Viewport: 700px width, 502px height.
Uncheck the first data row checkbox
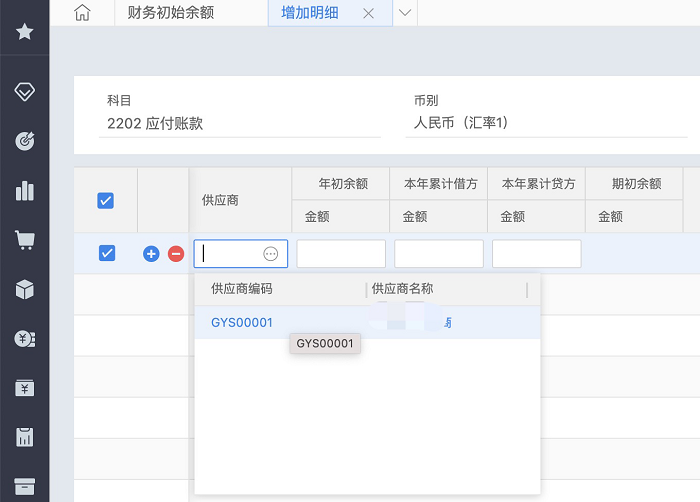click(x=106, y=254)
